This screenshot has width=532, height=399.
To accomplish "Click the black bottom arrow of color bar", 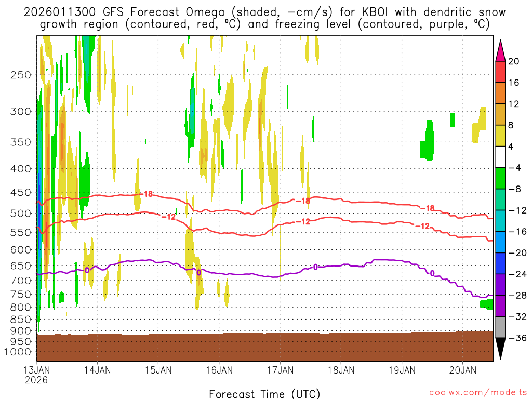I will [x=500, y=349].
